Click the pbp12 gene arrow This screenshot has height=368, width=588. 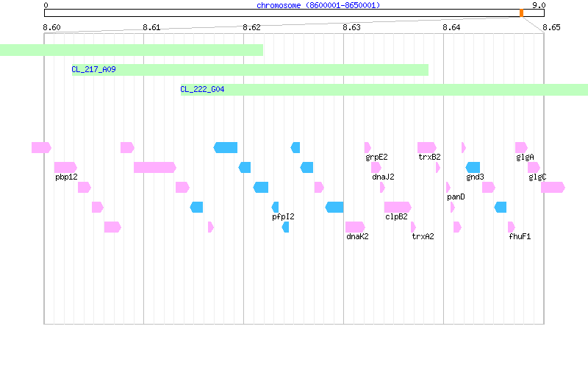coord(65,168)
